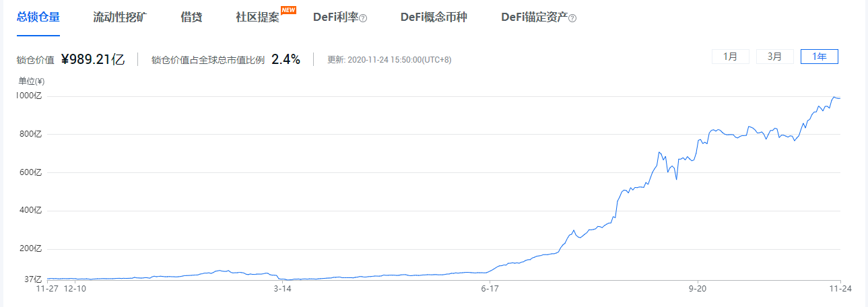This screenshot has width=868, height=307.
Task: Select the DeFi利率 tab
Action: pyautogui.click(x=335, y=18)
